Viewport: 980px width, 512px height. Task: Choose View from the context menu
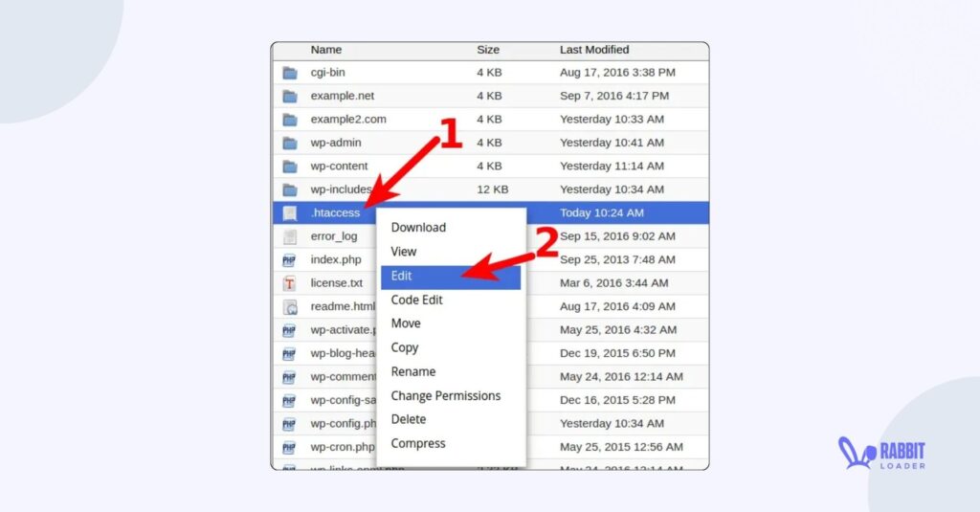(x=404, y=252)
